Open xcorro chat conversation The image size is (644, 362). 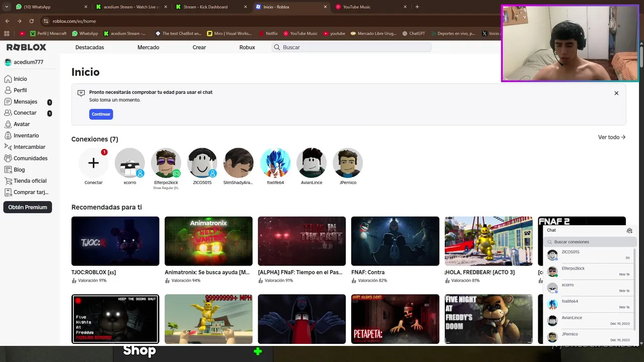(x=589, y=288)
